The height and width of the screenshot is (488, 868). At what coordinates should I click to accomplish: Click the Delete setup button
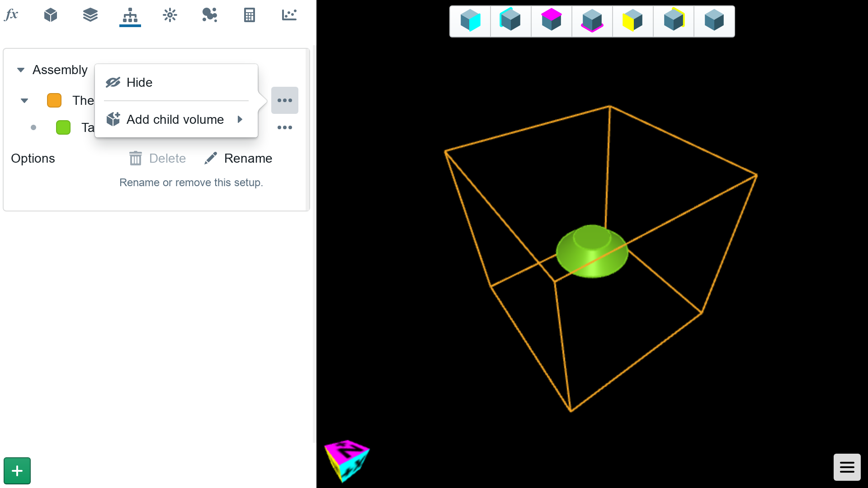click(157, 158)
